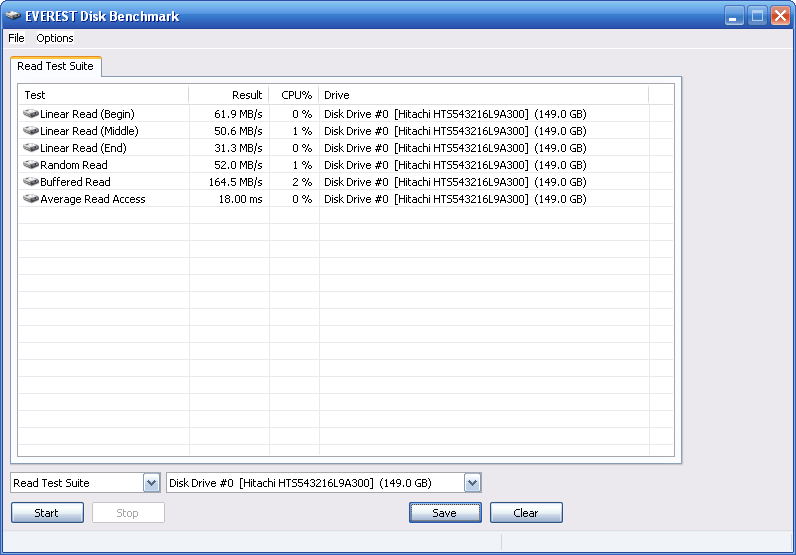Clear the benchmark results

[x=526, y=513]
